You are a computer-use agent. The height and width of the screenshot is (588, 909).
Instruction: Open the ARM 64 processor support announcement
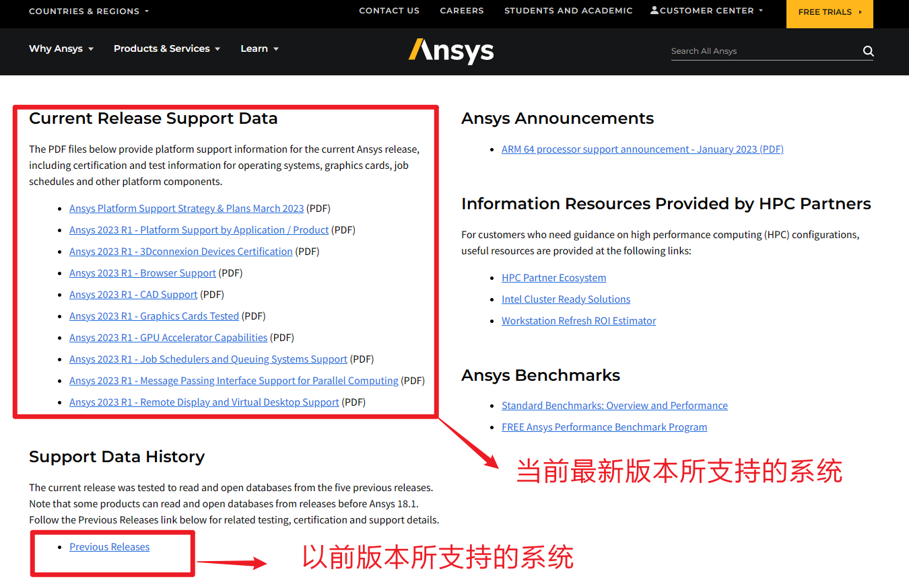pyautogui.click(x=642, y=149)
